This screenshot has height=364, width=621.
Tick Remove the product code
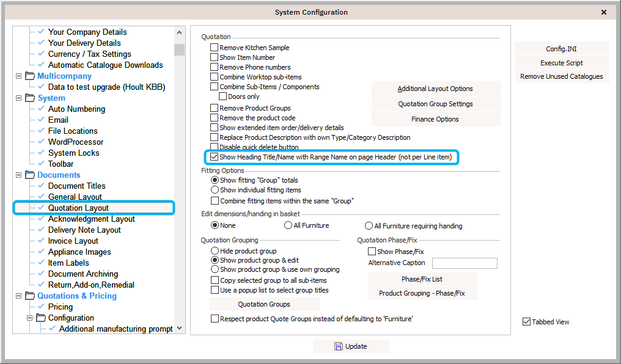(215, 117)
